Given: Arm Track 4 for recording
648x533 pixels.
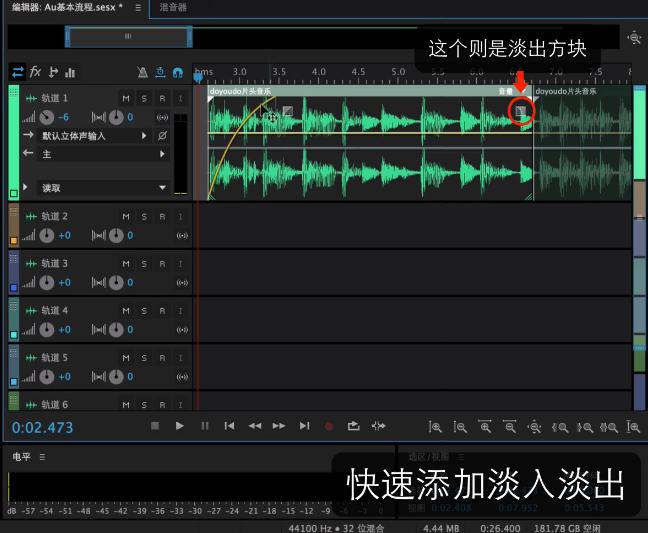Looking at the screenshot, I should tap(162, 311).
